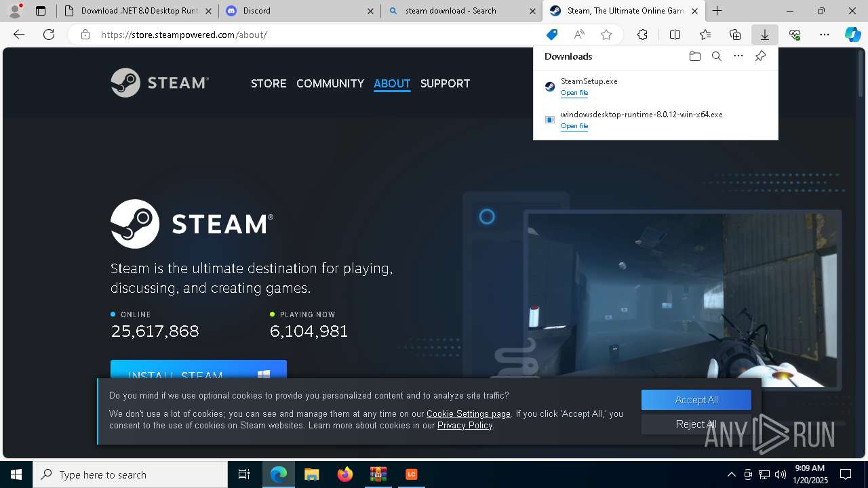Show hidden system tray icons
The width and height of the screenshot is (868, 488).
coord(731,474)
